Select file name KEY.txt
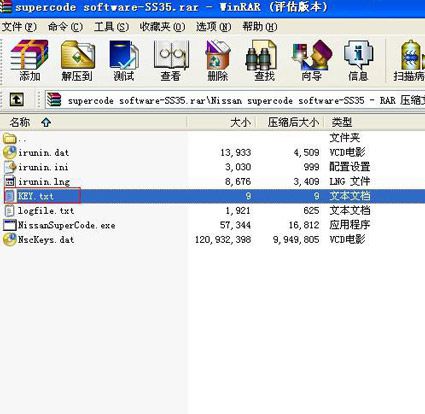Image resolution: width=425 pixels, height=414 pixels. [x=36, y=196]
